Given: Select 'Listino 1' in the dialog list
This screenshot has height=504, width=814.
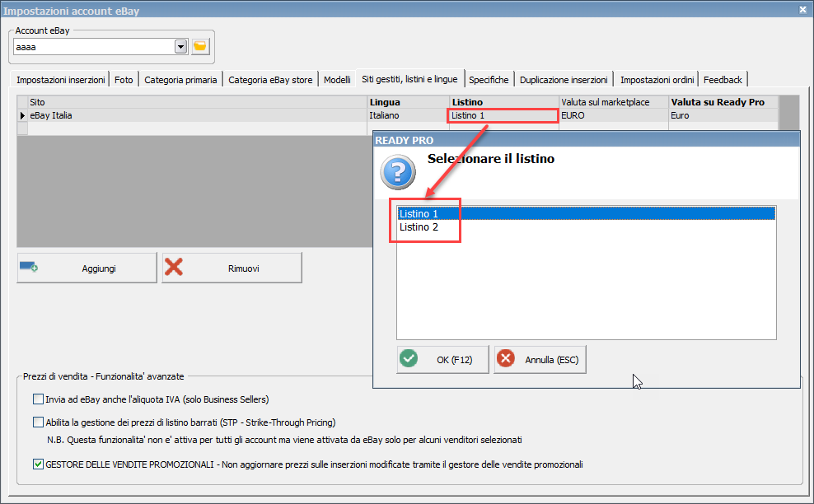Looking at the screenshot, I should [586, 213].
